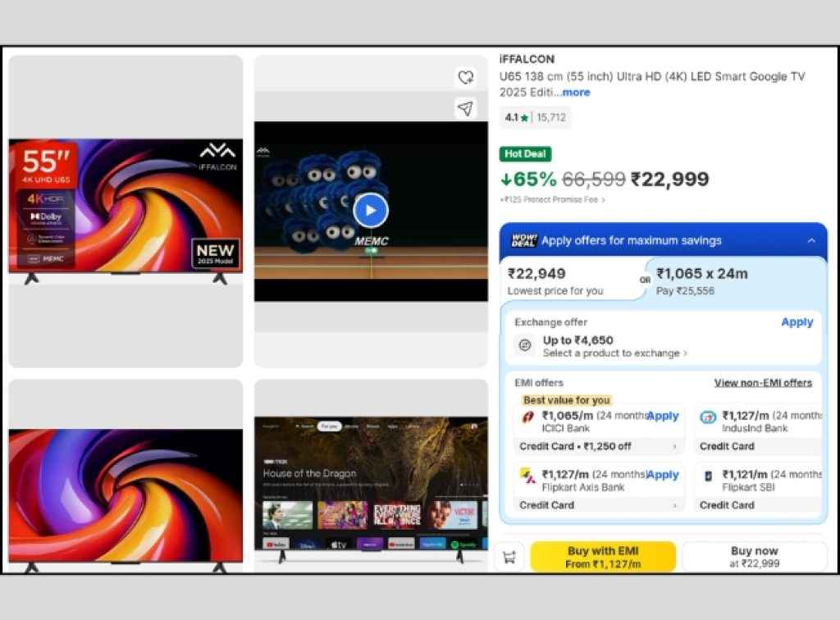
Task: Add TV to wishlist with heart icon
Action: coord(466,78)
